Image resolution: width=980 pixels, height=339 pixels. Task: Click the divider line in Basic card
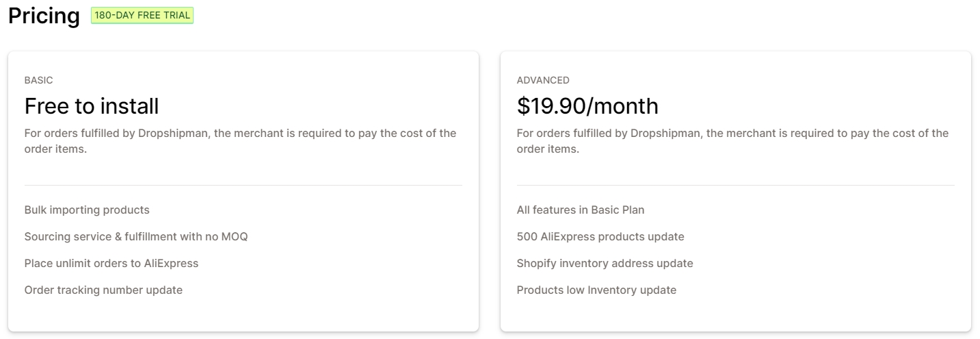pyautogui.click(x=243, y=185)
